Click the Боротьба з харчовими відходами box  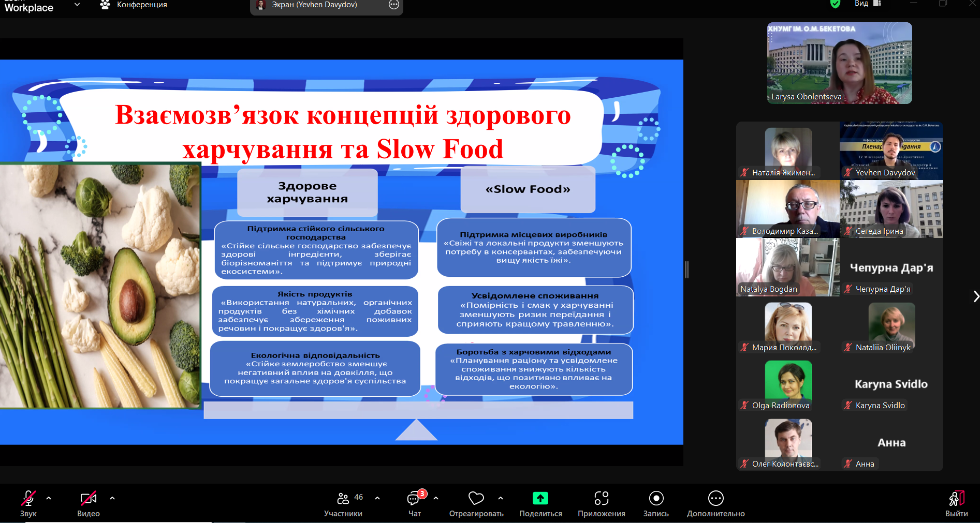coord(534,369)
